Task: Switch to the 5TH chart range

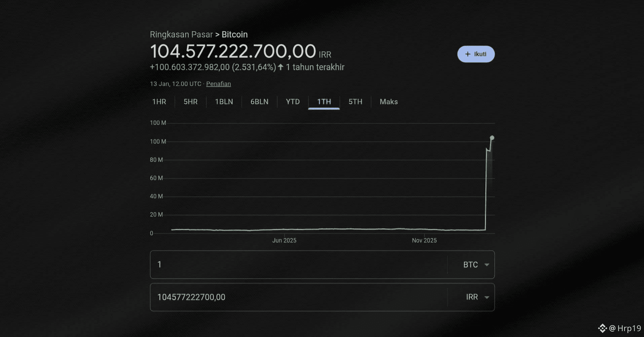Action: click(355, 102)
